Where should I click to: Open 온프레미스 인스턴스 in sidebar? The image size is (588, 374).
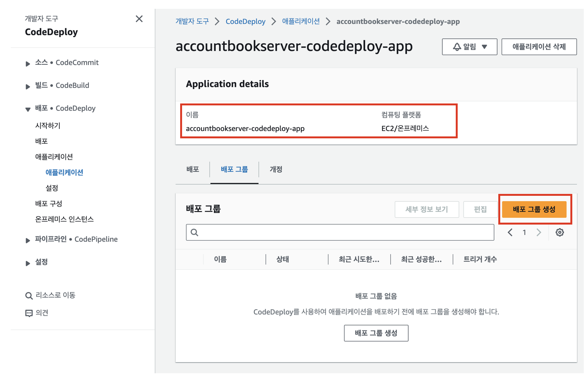click(x=64, y=219)
